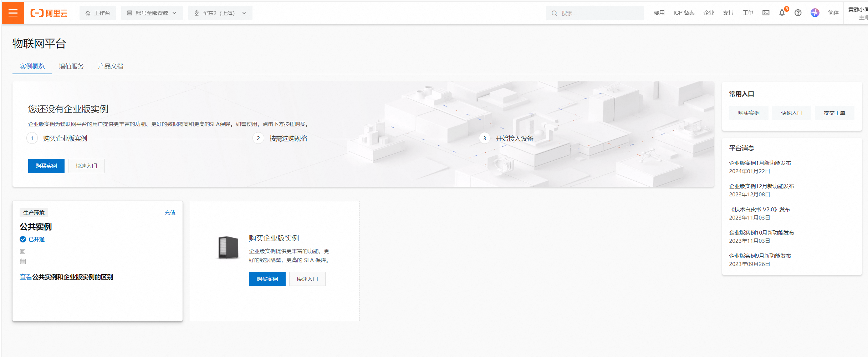Click step 3 circle 开始接入设备
This screenshot has width=868, height=357.
[x=484, y=138]
